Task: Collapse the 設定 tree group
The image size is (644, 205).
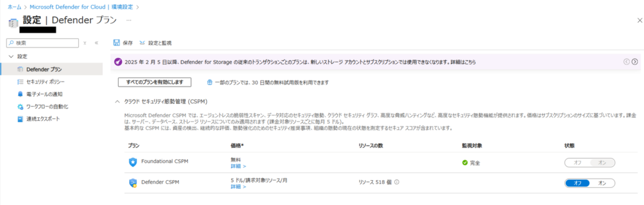Action: click(11, 56)
